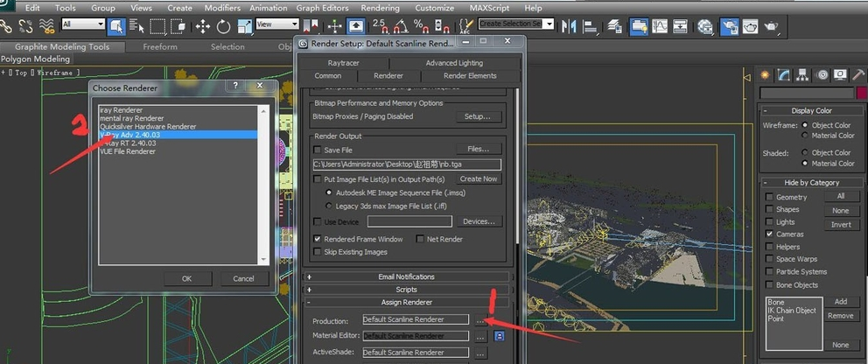Click the Create Now button
868x364 pixels.
[479, 178]
